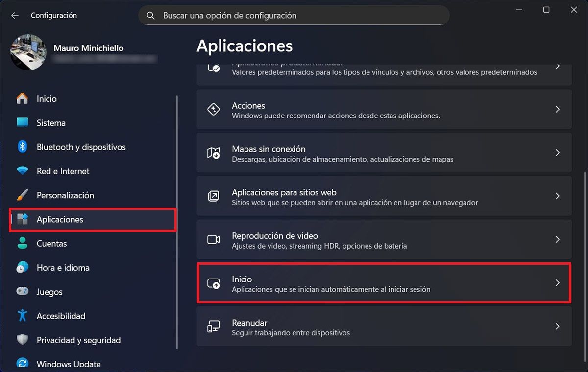Click the Juegos gamepad icon

click(x=23, y=292)
